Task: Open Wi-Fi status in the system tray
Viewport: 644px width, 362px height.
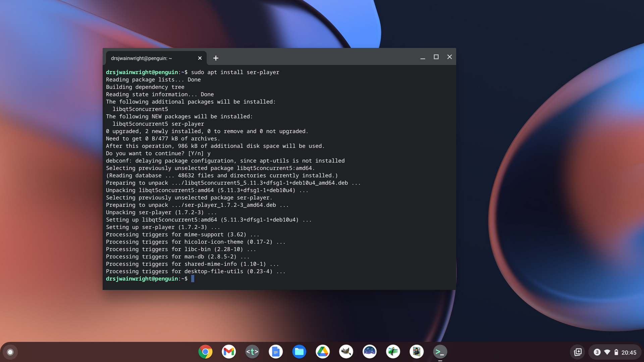Action: (607, 352)
